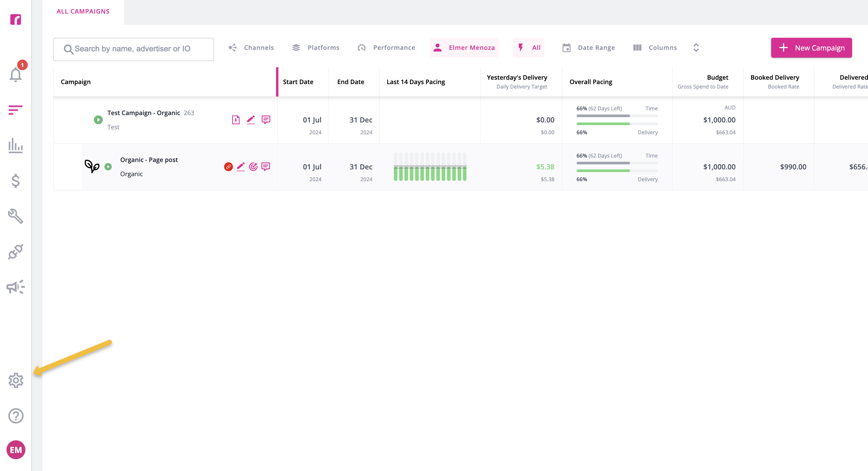Open the megaphone announcements icon
The width and height of the screenshot is (868, 471).
[x=15, y=287]
